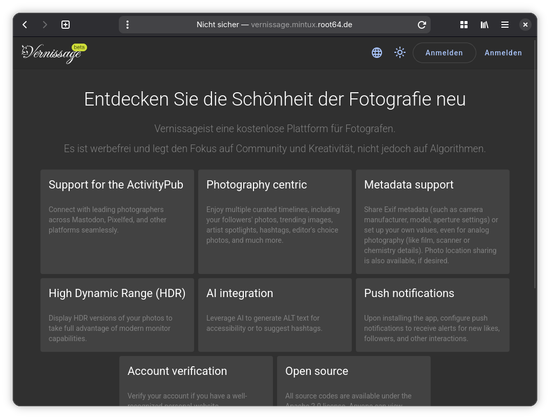This screenshot has height=419, width=550.
Task: Click the outlined Anmelden button
Action: (444, 53)
